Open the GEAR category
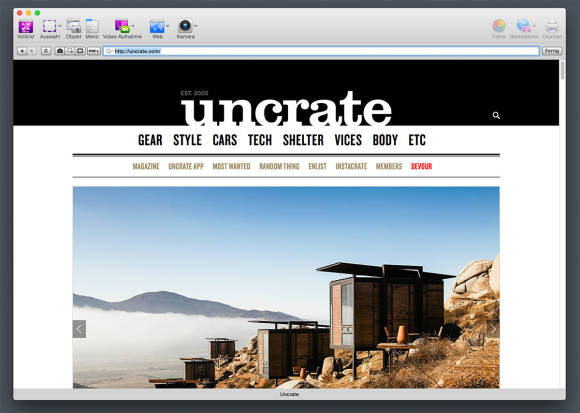The height and width of the screenshot is (413, 580). pyautogui.click(x=150, y=140)
